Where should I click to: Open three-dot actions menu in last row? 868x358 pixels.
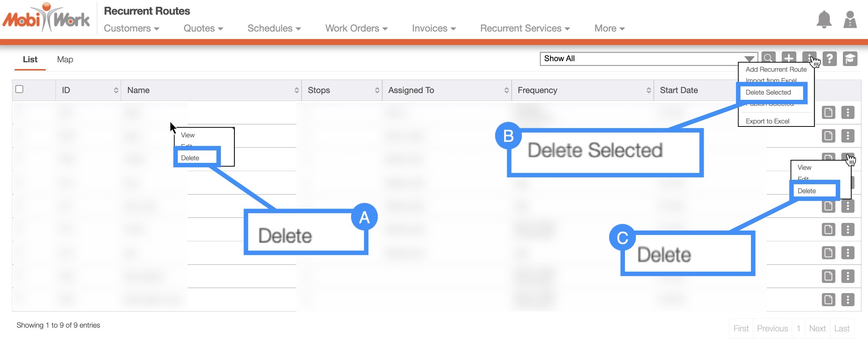[847, 299]
